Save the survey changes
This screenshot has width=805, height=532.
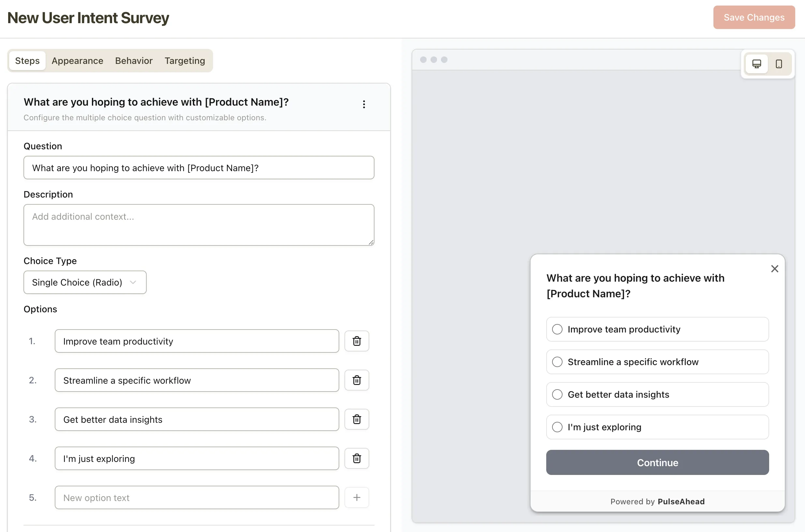[x=754, y=17]
